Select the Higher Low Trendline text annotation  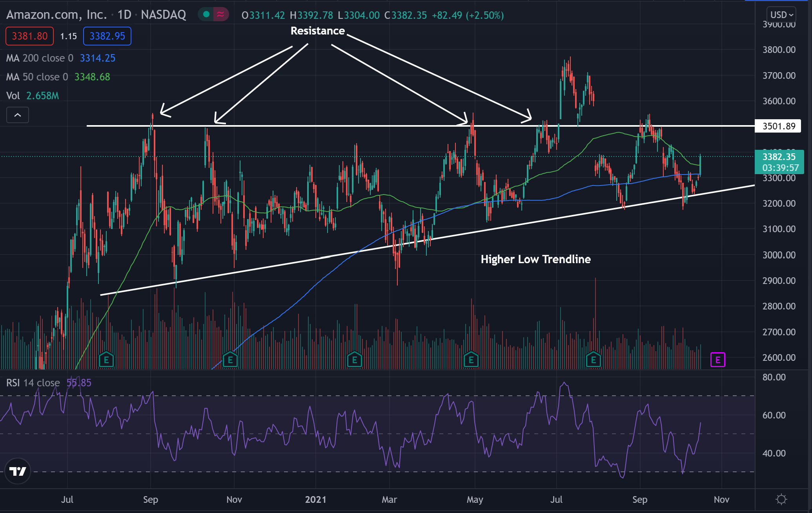pyautogui.click(x=536, y=259)
